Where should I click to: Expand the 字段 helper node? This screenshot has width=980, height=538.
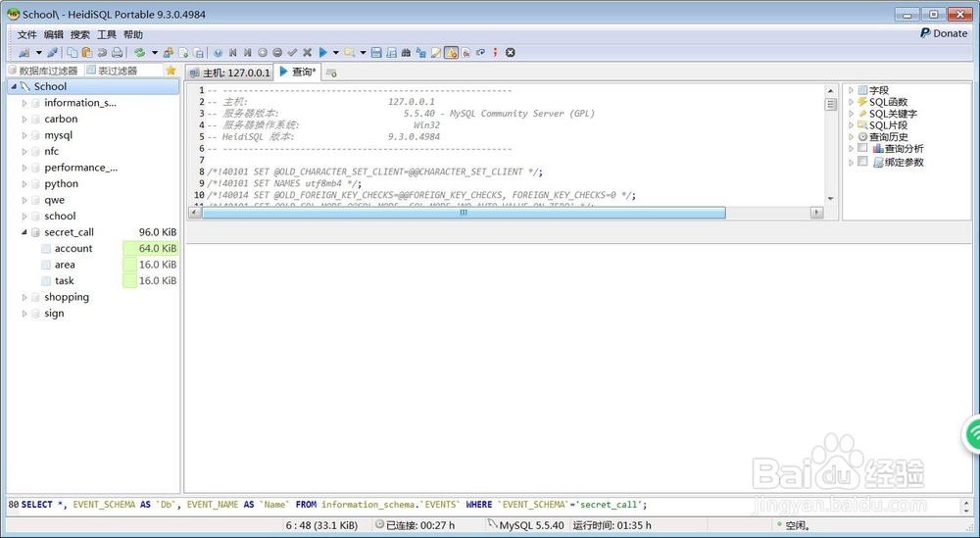click(x=851, y=90)
